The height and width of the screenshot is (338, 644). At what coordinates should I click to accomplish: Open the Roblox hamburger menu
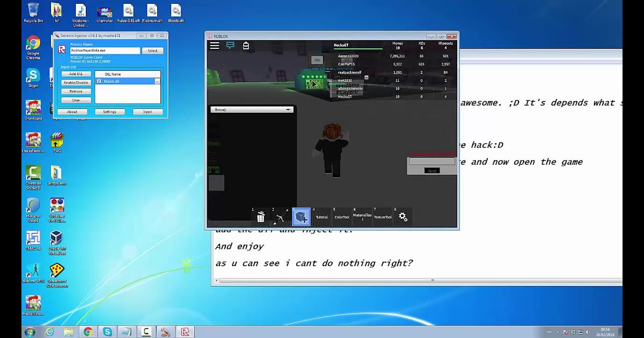click(x=215, y=46)
